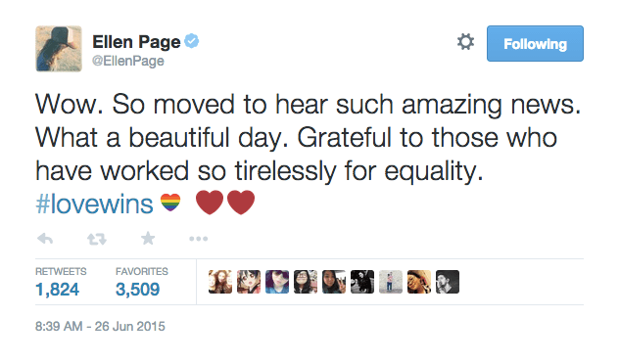Click the reply arrow icon
This screenshot has width=620, height=364.
pos(45,239)
